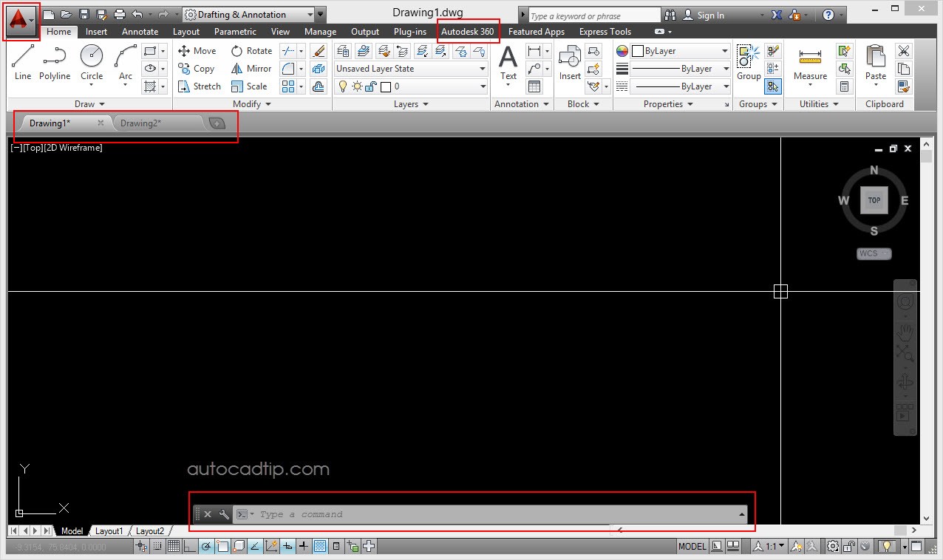
Task: Use the Stretch command
Action: tap(200, 86)
